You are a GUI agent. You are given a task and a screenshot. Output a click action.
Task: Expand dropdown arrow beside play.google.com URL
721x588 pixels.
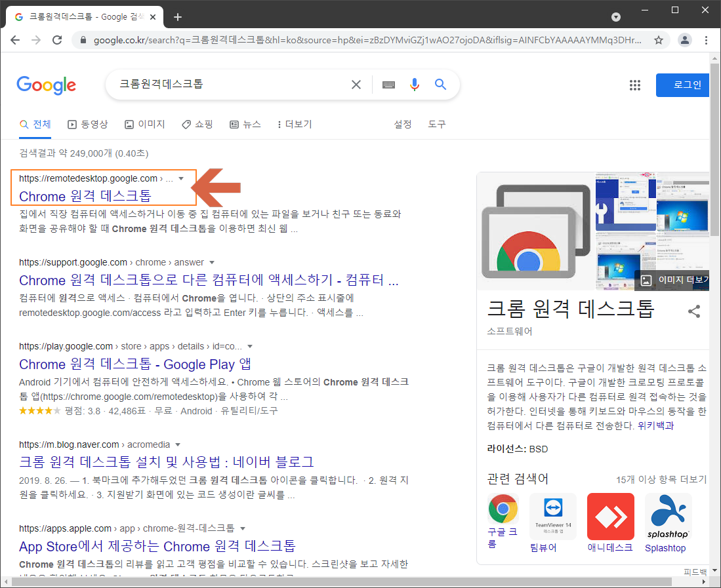(250, 346)
